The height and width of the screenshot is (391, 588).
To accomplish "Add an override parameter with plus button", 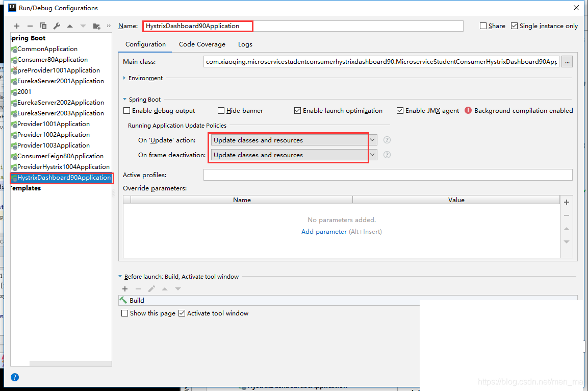I will coord(567,202).
